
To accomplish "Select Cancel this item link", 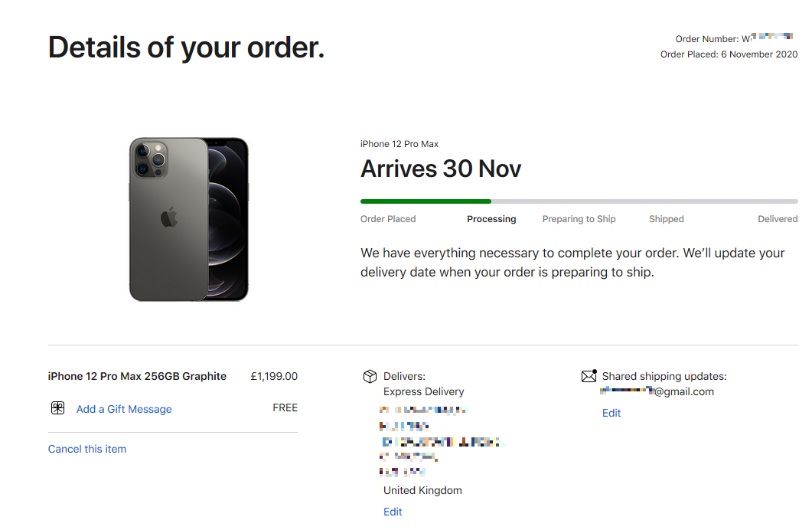I will (87, 449).
